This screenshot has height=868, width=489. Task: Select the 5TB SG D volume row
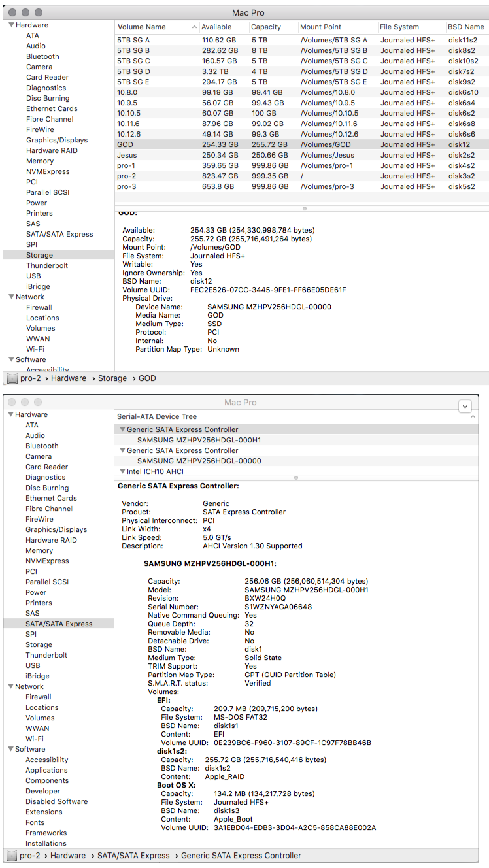[x=301, y=71]
